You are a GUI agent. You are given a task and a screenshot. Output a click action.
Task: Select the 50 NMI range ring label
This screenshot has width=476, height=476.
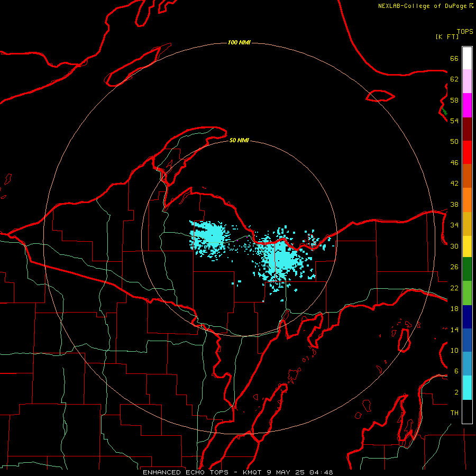tap(239, 140)
